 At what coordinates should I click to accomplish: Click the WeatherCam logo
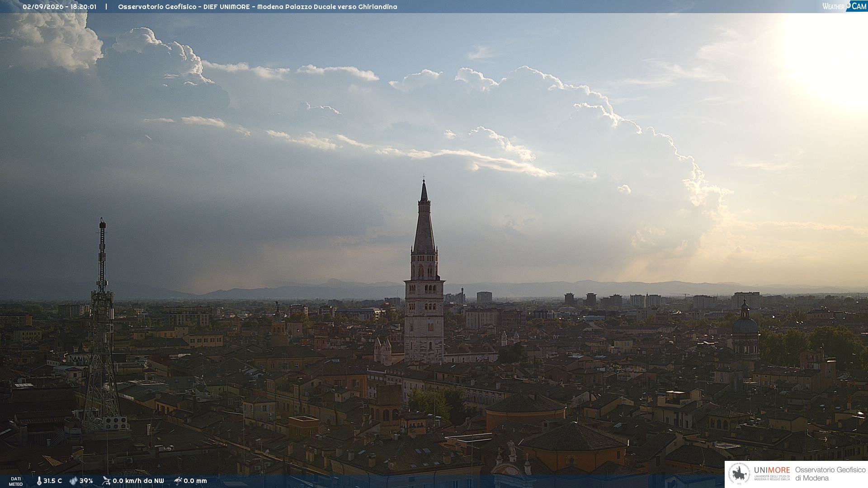[844, 6]
